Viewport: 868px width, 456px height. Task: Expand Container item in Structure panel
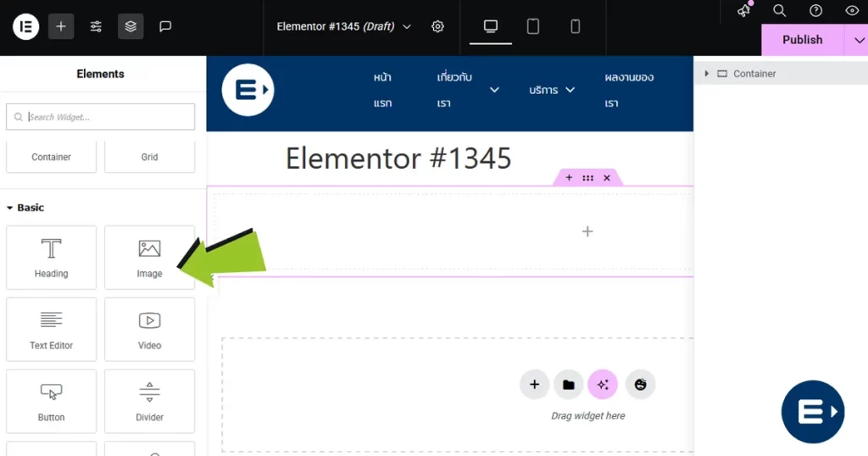click(x=707, y=74)
